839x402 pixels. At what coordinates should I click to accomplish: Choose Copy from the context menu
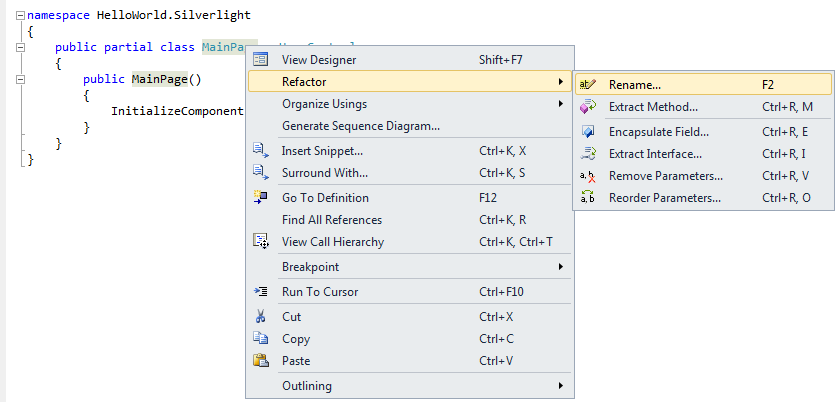[x=409, y=339]
